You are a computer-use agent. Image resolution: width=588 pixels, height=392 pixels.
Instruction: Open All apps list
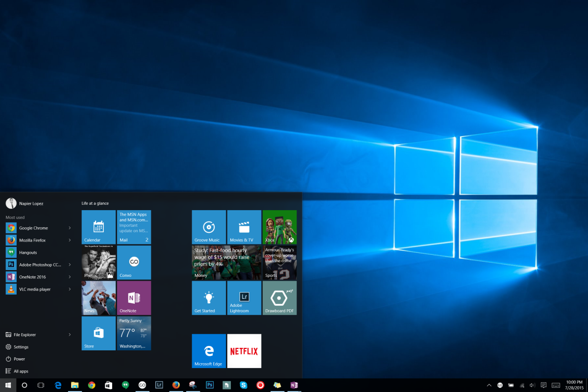click(x=21, y=371)
